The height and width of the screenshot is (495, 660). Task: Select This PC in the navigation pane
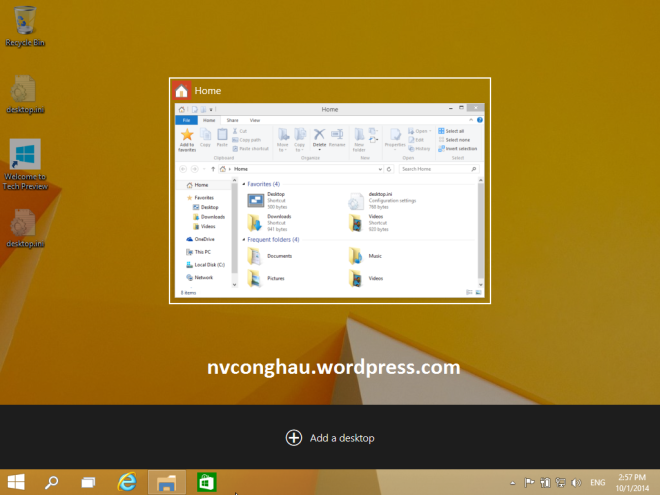[198, 252]
